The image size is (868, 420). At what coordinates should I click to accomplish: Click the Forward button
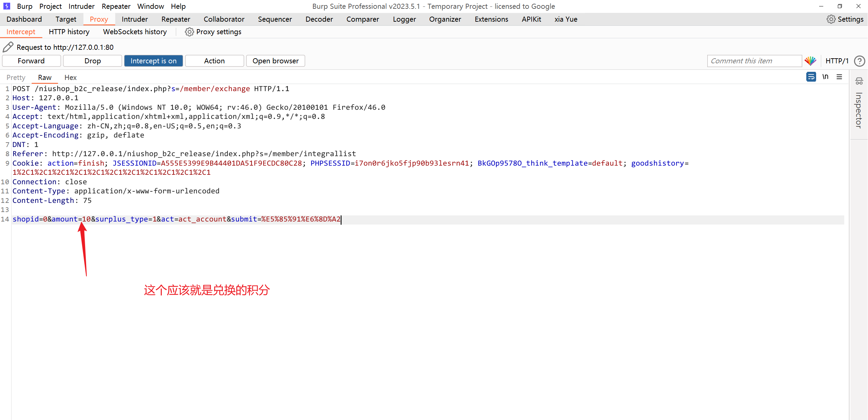(31, 61)
